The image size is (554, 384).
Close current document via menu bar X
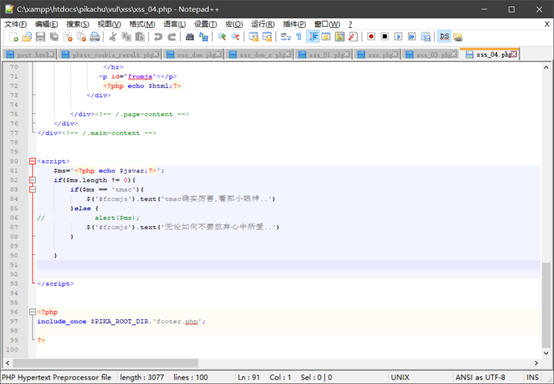[x=547, y=24]
